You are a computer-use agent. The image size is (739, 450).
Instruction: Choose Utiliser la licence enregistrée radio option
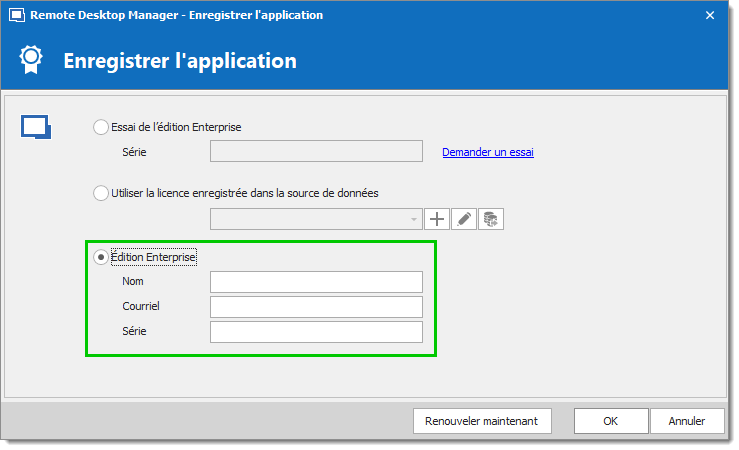pyautogui.click(x=100, y=193)
